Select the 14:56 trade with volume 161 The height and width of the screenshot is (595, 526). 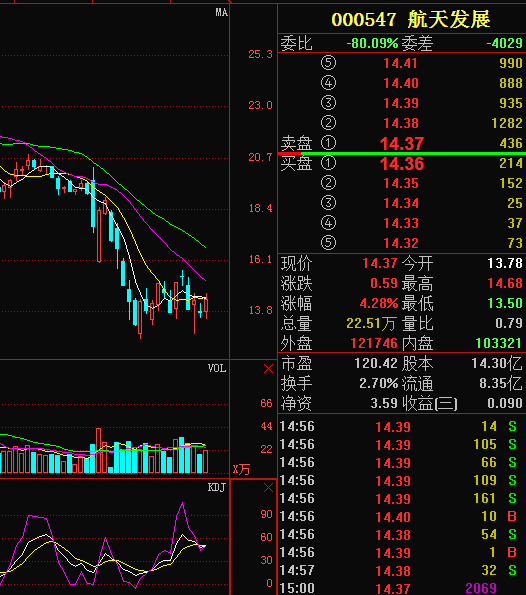point(402,498)
